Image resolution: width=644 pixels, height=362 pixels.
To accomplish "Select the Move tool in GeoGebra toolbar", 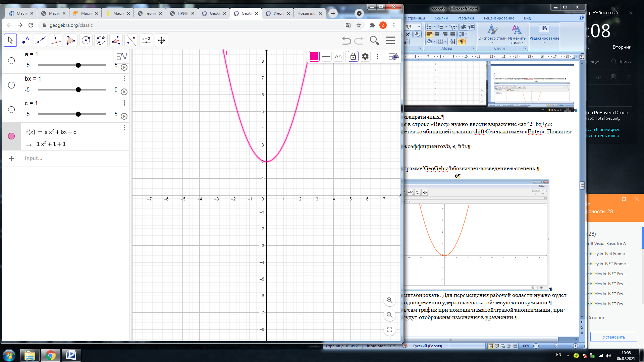I will click(10, 41).
